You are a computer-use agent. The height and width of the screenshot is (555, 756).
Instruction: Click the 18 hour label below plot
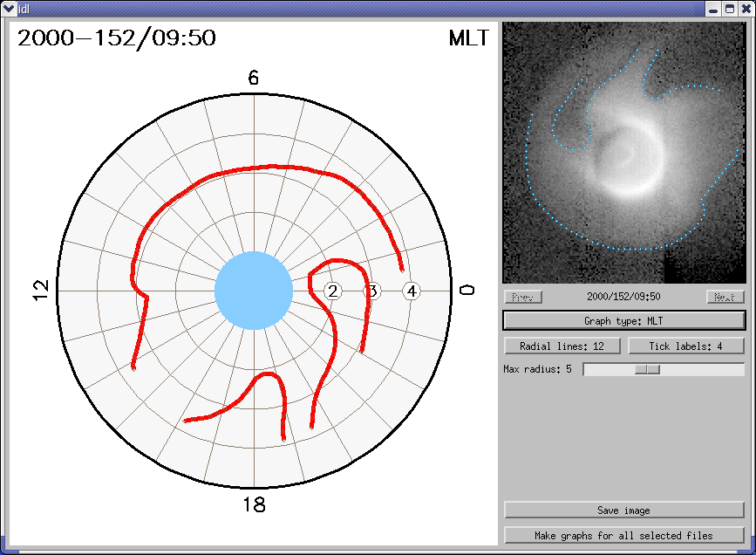[x=254, y=504]
